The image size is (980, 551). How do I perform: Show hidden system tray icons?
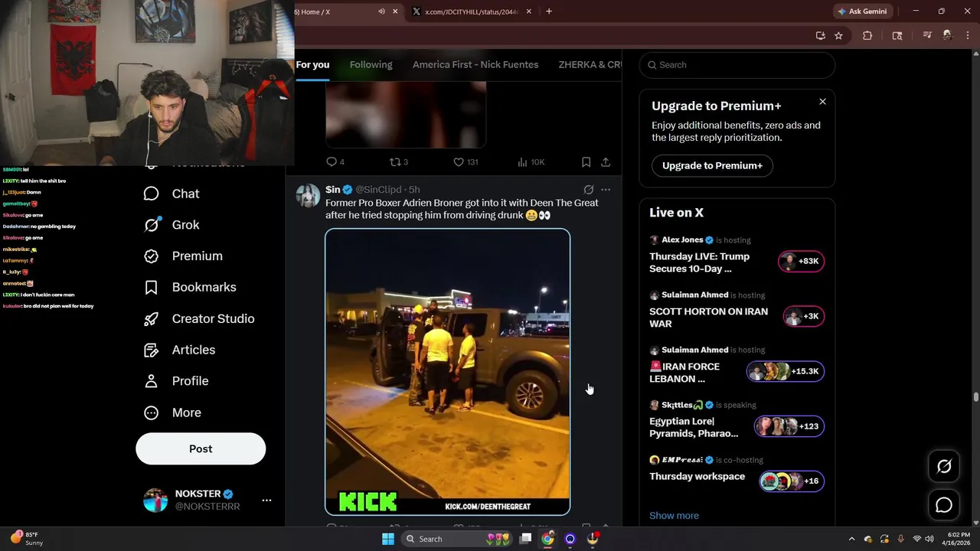pyautogui.click(x=851, y=539)
